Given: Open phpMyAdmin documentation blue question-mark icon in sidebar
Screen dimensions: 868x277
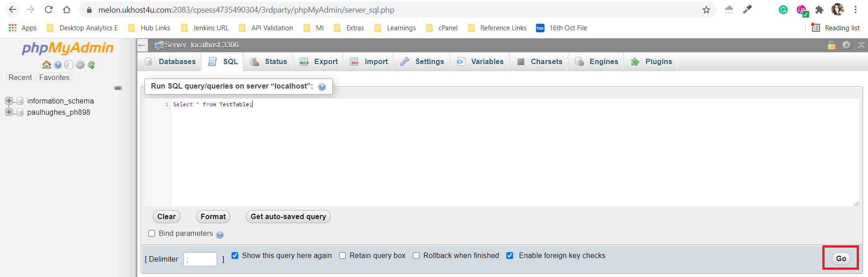Looking at the screenshot, I should coord(58,65).
